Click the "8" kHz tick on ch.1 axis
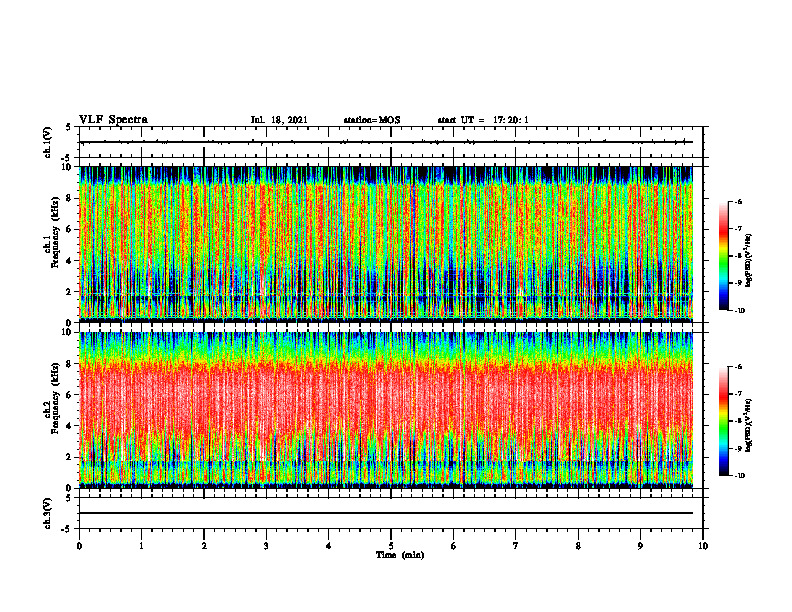Viewport: 792px width, 612px height. [x=69, y=198]
